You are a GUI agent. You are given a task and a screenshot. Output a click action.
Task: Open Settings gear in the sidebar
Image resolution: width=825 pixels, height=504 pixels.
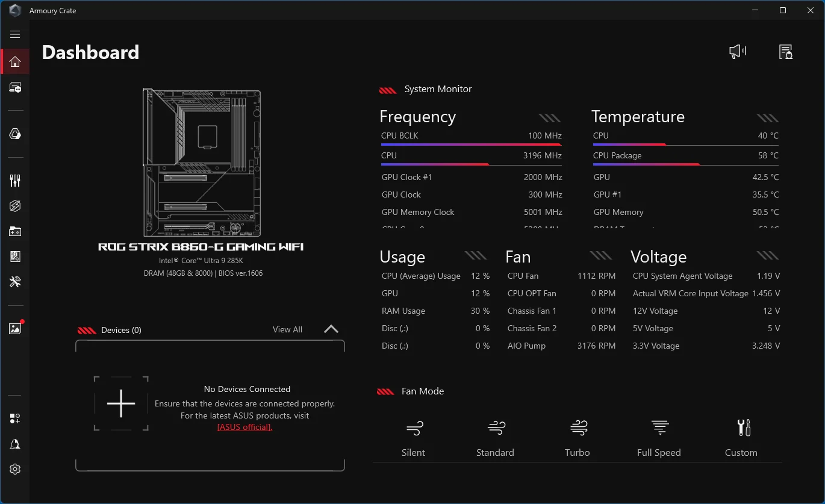pos(15,469)
